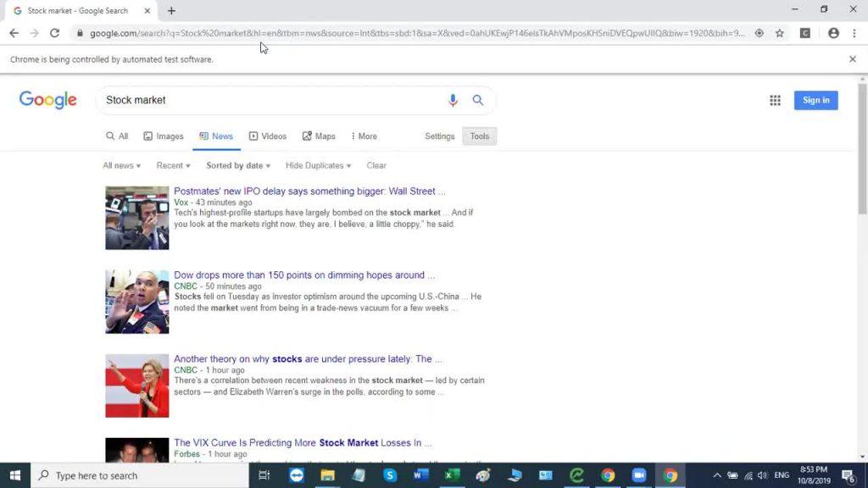
Task: Open Another theory on why stocks article
Action: [x=308, y=359]
